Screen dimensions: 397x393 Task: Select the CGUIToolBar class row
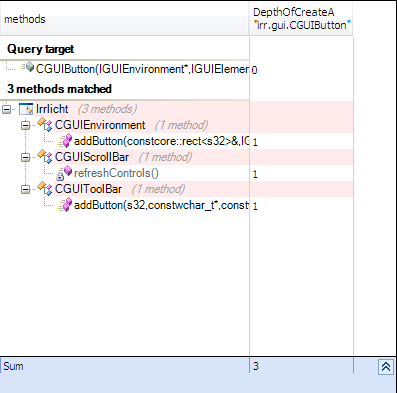point(203,189)
